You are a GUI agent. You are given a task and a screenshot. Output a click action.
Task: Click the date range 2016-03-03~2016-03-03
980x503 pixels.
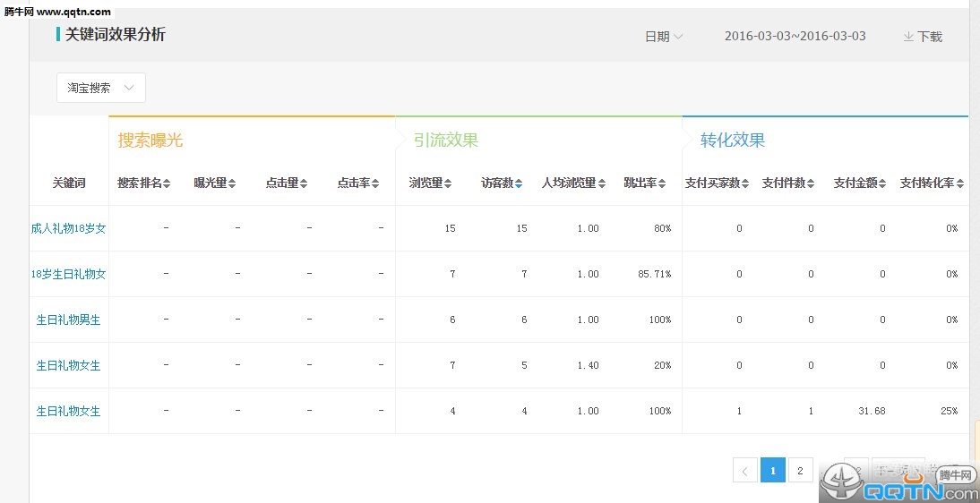(795, 36)
